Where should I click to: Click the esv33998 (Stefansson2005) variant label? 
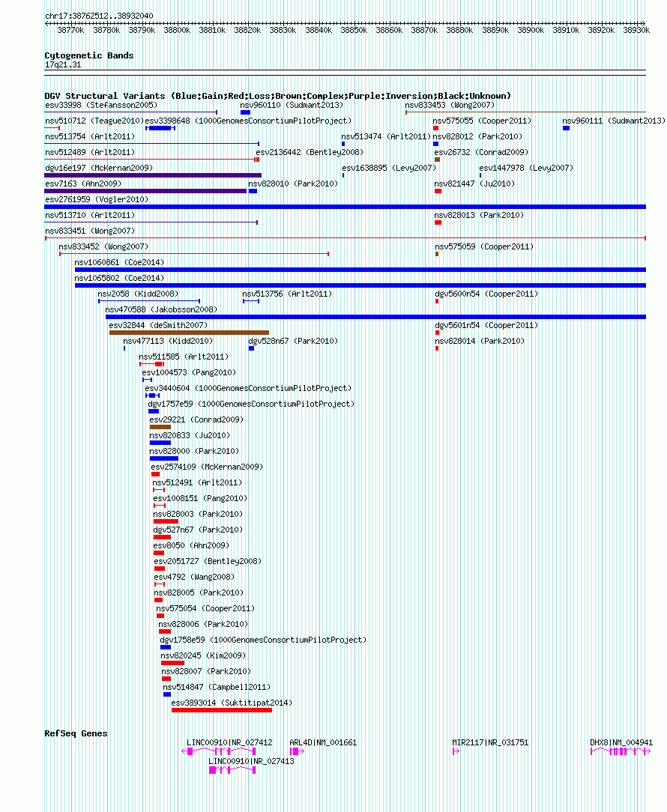pos(101,105)
